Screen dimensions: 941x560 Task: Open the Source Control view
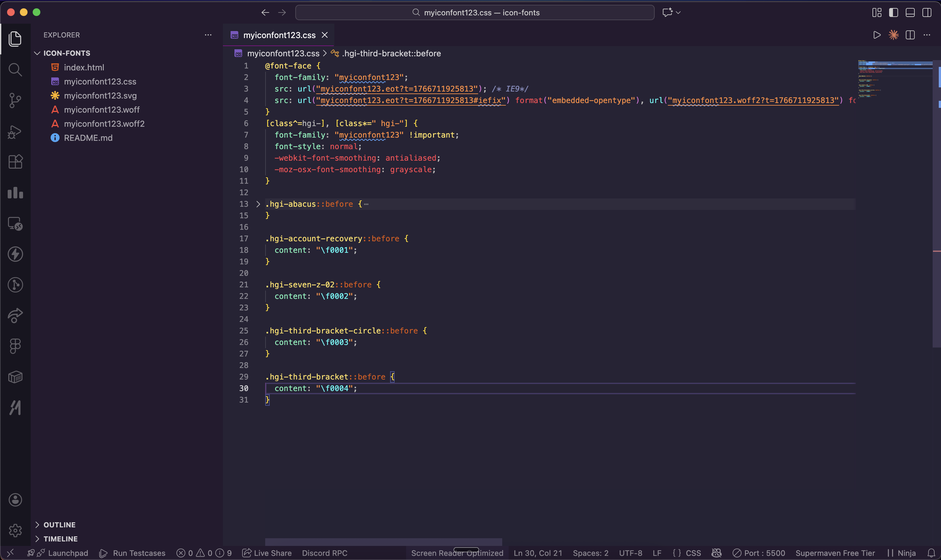tap(15, 100)
